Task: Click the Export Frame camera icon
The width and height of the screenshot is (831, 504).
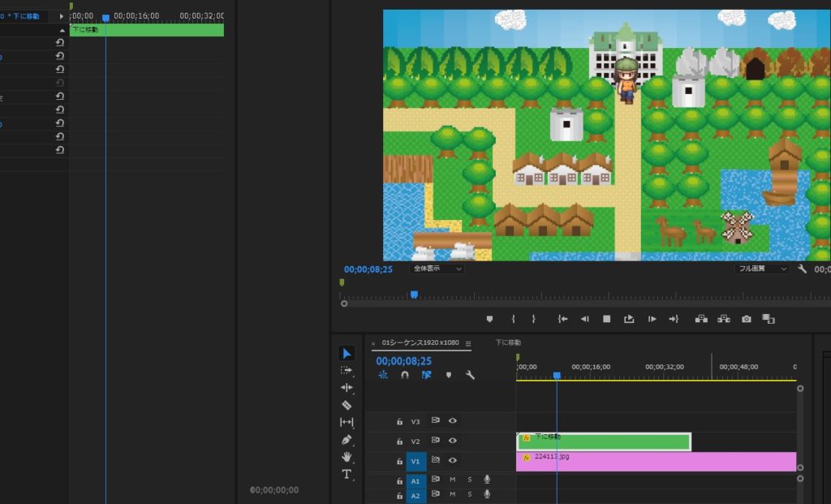Action: [x=746, y=319]
